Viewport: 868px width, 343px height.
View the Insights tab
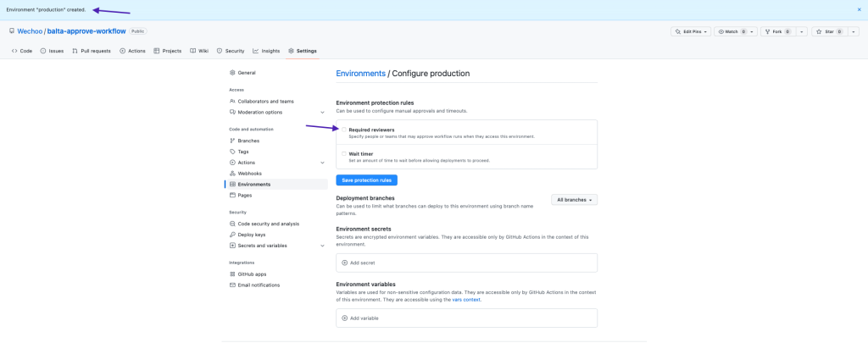pos(266,51)
